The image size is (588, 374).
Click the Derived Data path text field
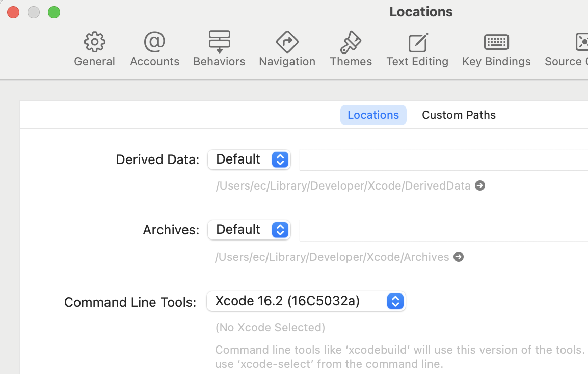[x=443, y=160]
